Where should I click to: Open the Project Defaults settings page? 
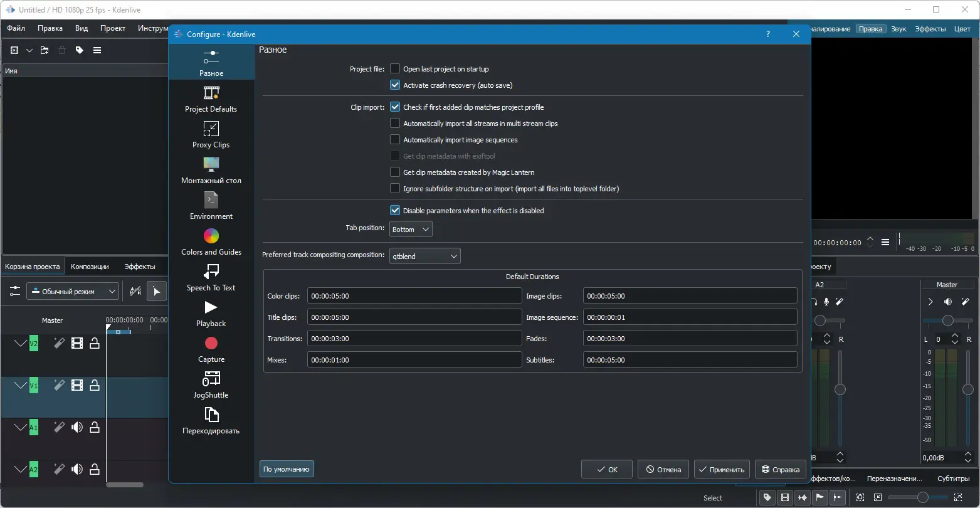point(211,100)
